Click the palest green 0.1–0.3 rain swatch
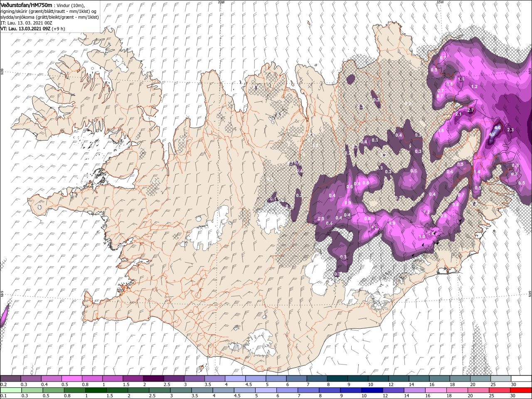The width and height of the screenshot is (532, 399). [x=11, y=390]
